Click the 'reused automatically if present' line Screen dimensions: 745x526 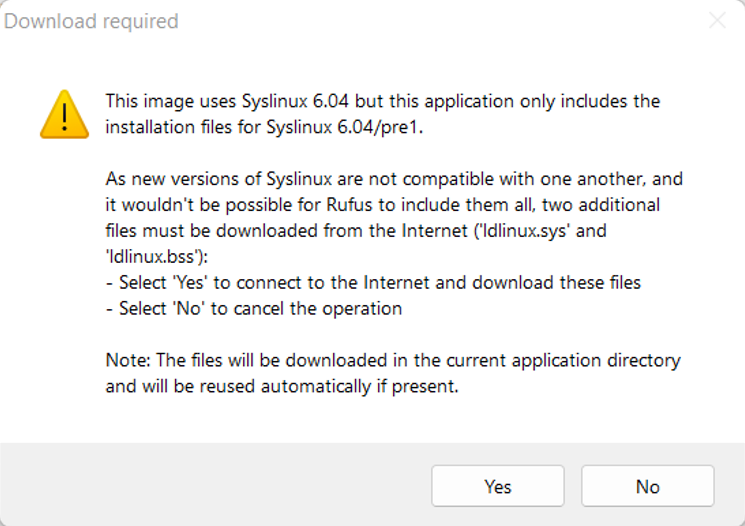pyautogui.click(x=282, y=386)
